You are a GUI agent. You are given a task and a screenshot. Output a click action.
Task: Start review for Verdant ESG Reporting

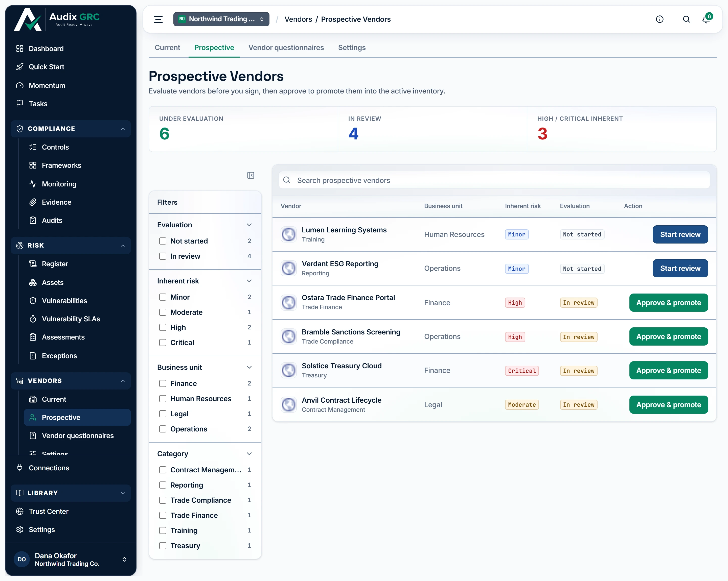680,268
